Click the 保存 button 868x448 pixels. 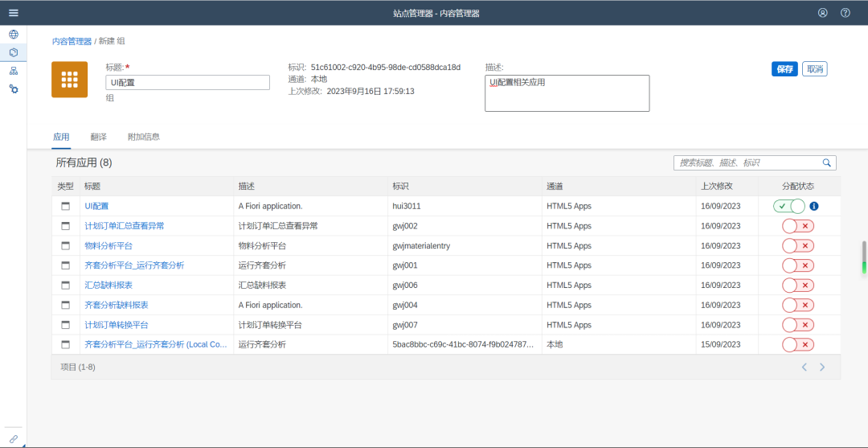point(785,69)
